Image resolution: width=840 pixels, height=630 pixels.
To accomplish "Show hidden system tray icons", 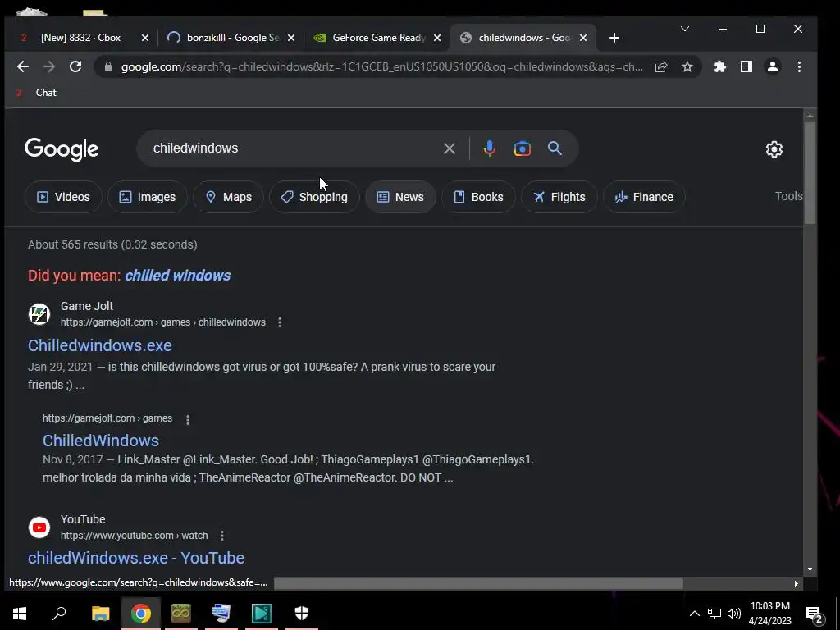I will tap(694, 614).
